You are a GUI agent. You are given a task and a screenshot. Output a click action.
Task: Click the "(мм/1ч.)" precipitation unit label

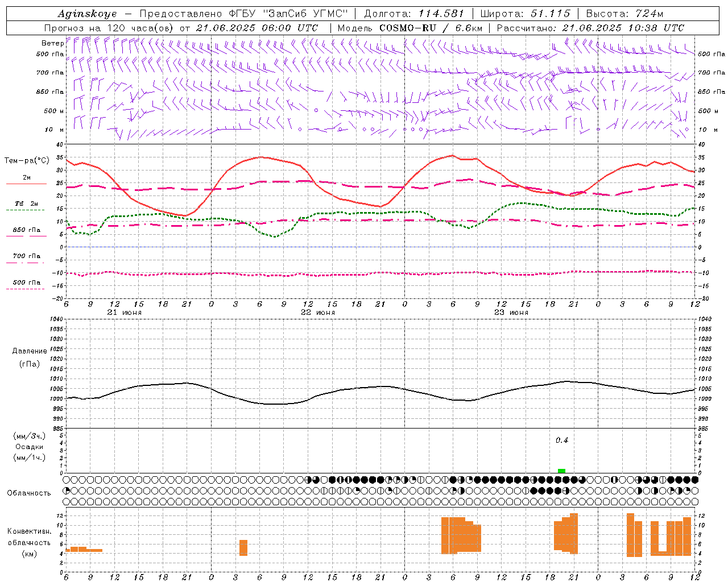click(30, 458)
